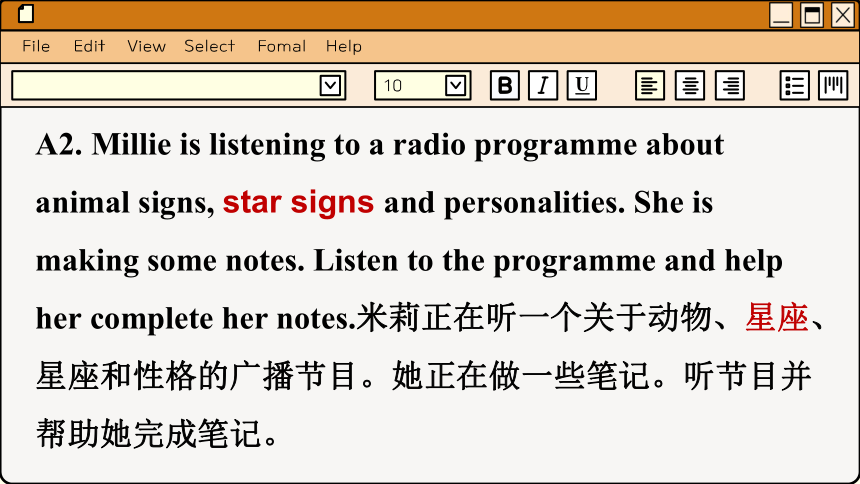This screenshot has width=860, height=484.
Task: Click the red phrase "star signs"
Action: [298, 202]
